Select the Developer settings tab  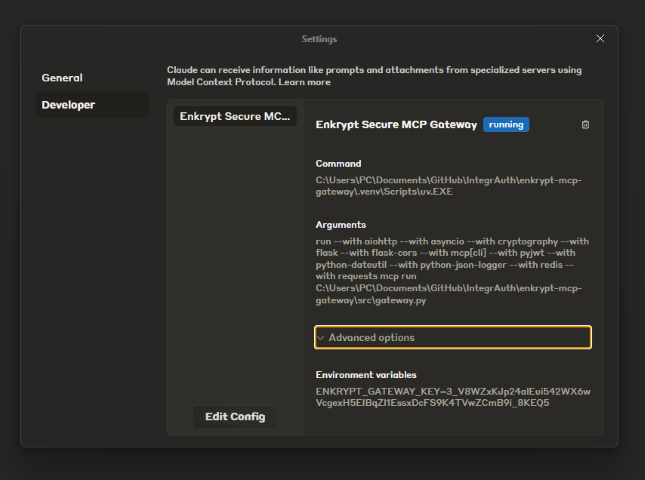(92, 105)
